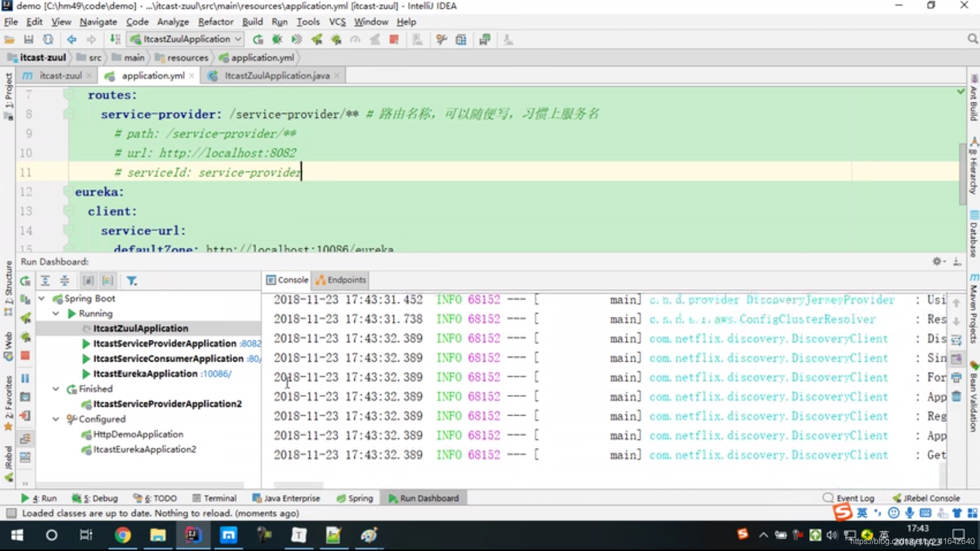Select HttpDemoApplication under Configured

pyautogui.click(x=138, y=434)
